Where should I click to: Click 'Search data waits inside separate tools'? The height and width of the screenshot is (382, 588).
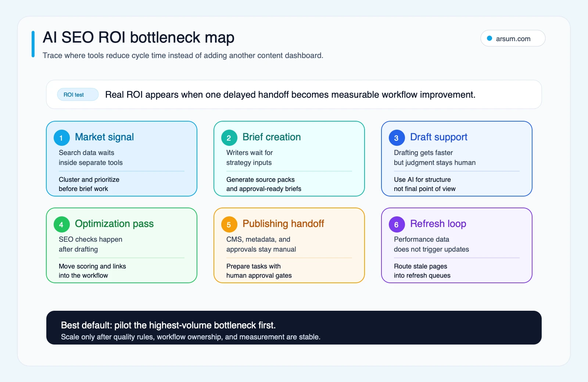91,158
